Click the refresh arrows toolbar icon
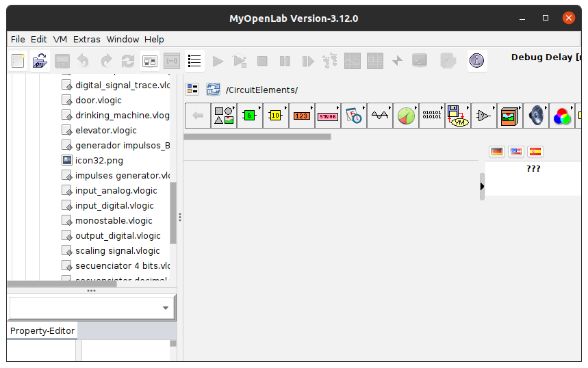Image resolution: width=588 pixels, height=368 pixels. (x=128, y=61)
